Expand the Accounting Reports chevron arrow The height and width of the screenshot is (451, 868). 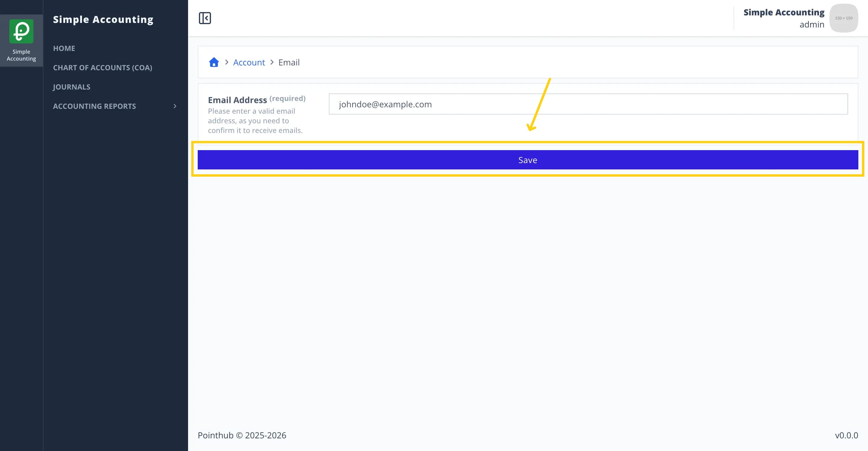pos(175,106)
